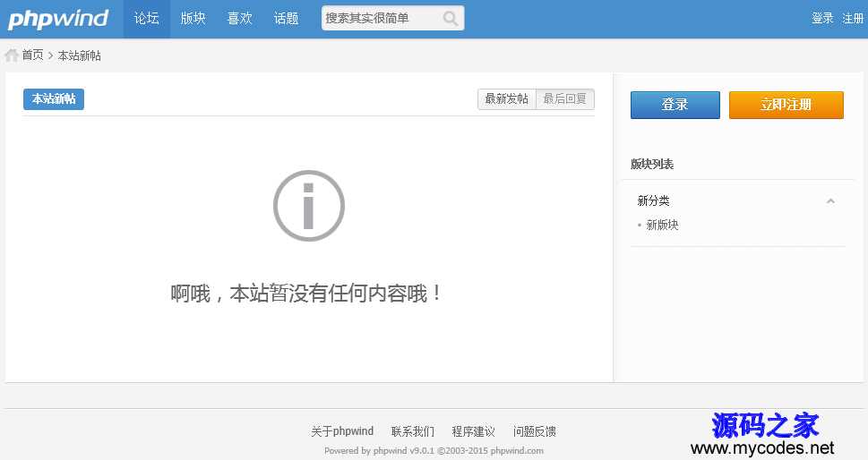Click phpwind link in Powered by line
Image resolution: width=868 pixels, height=460 pixels.
[x=391, y=450]
